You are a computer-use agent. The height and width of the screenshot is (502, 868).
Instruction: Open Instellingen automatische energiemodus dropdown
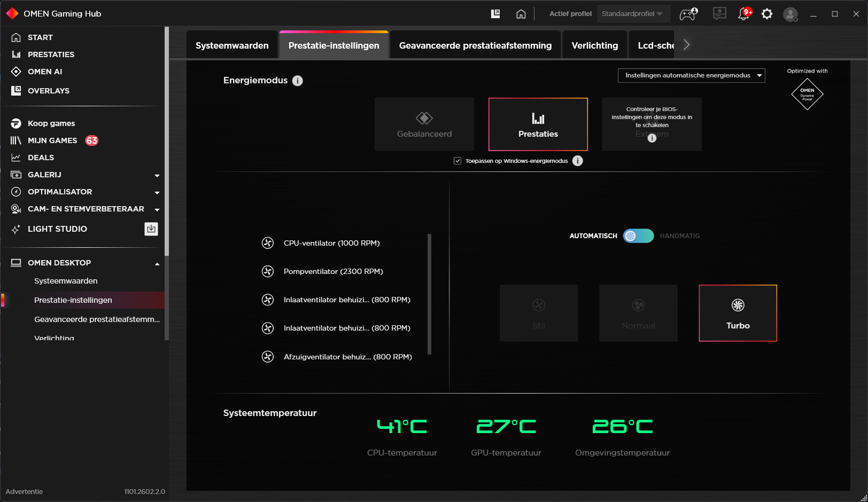(692, 75)
